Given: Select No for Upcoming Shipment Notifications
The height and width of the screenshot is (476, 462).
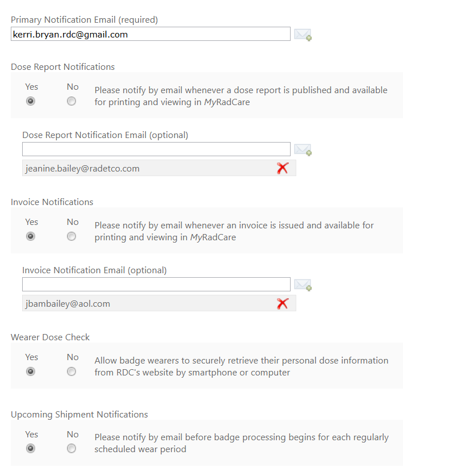Looking at the screenshot, I should [x=72, y=448].
